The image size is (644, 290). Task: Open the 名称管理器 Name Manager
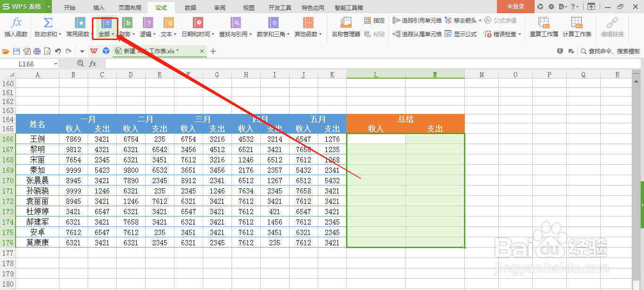346,27
